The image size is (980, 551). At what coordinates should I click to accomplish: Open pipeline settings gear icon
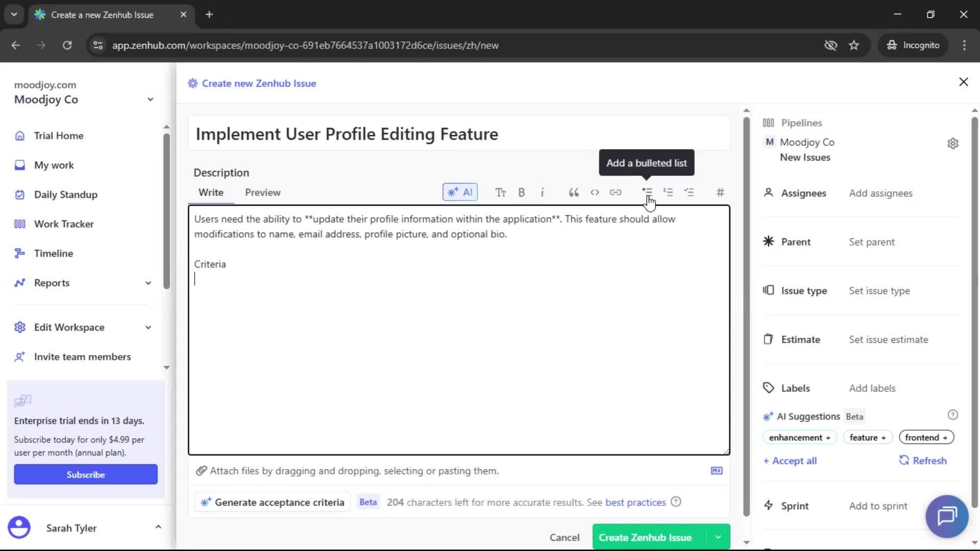[953, 143]
